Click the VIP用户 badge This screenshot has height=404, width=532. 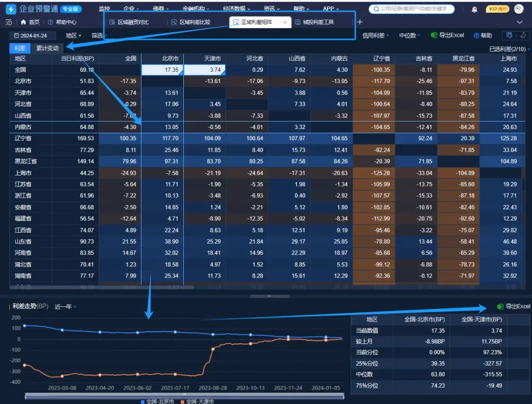pyautogui.click(x=498, y=9)
